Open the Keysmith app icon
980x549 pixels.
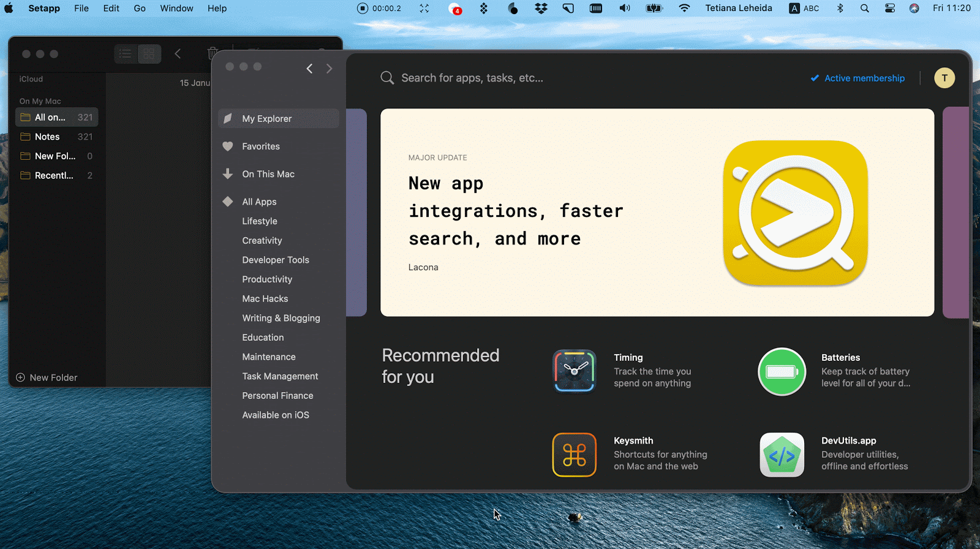tap(574, 455)
